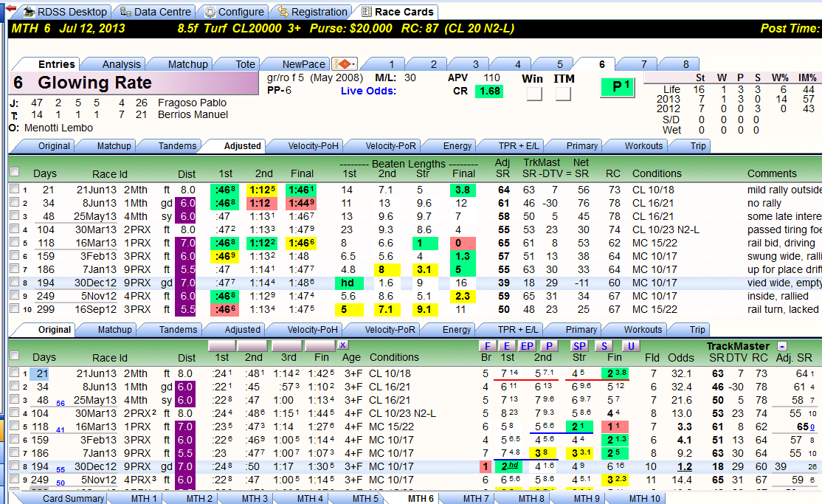Click the card icon on Race Cards tab
Viewport: 822px width, 504px height.
click(x=367, y=12)
